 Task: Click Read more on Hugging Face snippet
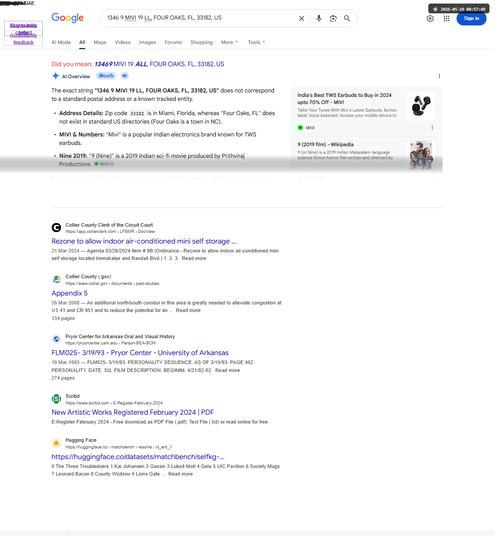pos(180,474)
